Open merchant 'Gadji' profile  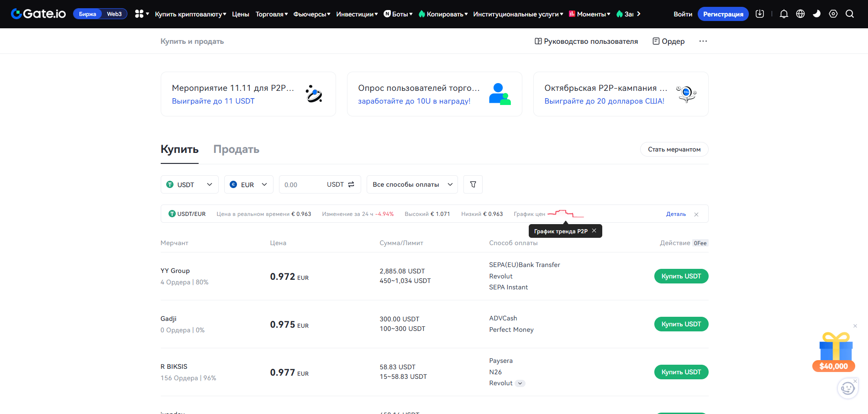[168, 319]
